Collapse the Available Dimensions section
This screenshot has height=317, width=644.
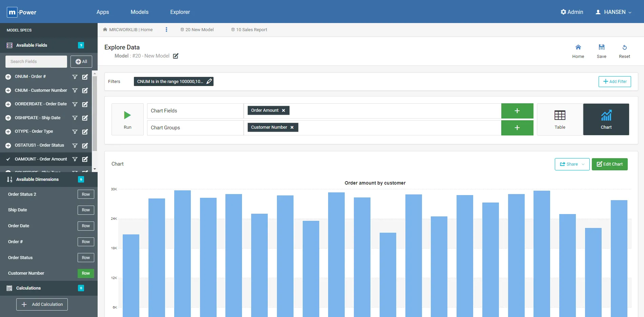pyautogui.click(x=49, y=179)
